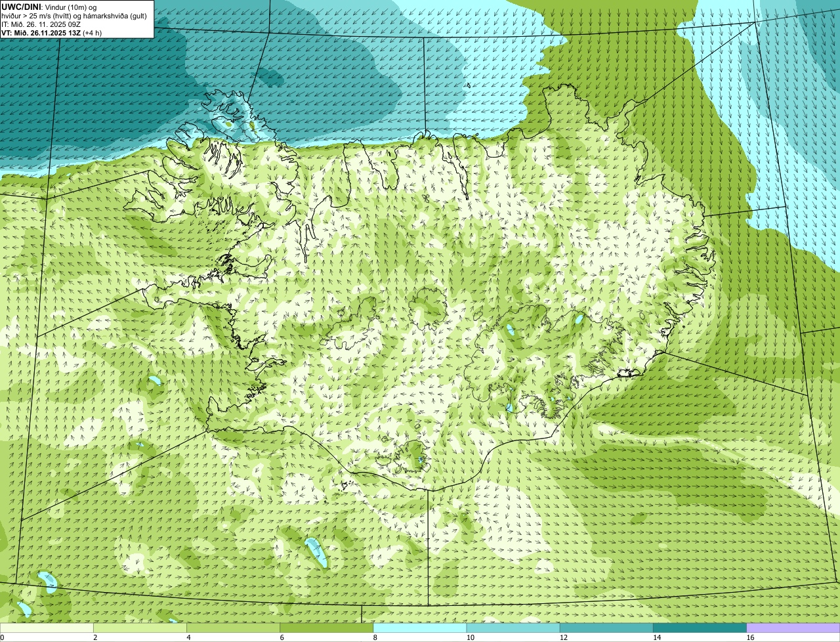Click the 'VT: Mið. 26.11.2025 13Z (+4 h)' line
Screen dimensions: 840x642
point(51,33)
